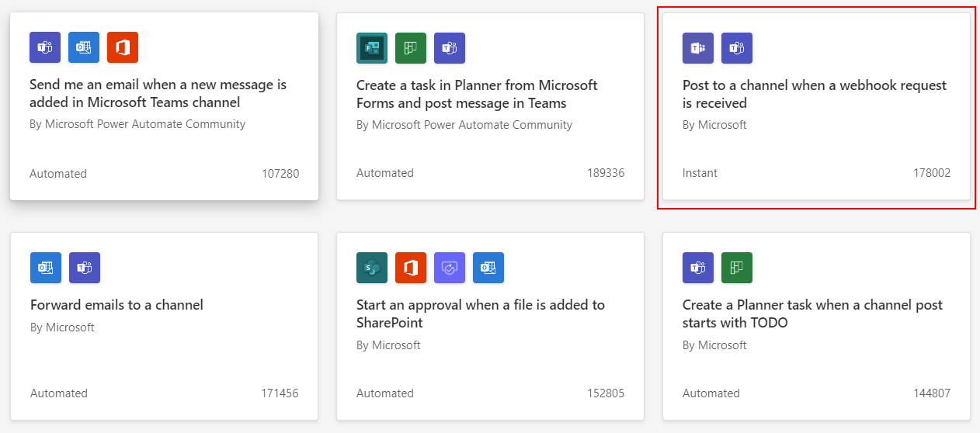Click the Outlook icon on the 'Start an approval' card
The width and height of the screenshot is (980, 433).
click(488, 268)
